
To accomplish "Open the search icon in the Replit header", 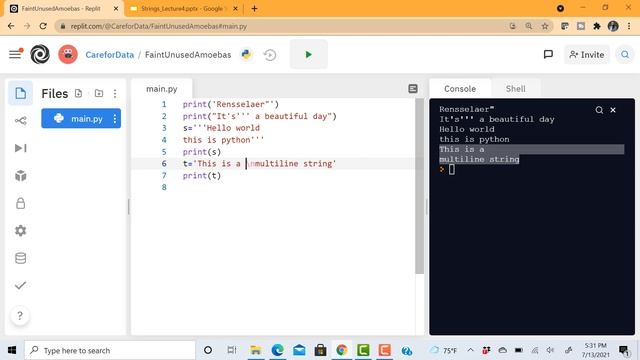I will click(x=625, y=54).
